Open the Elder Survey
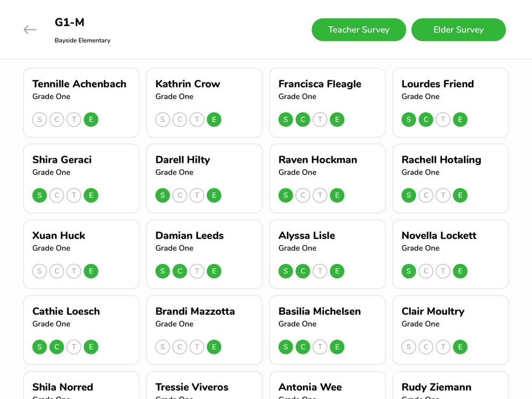Image resolution: width=532 pixels, height=399 pixels. 459,30
